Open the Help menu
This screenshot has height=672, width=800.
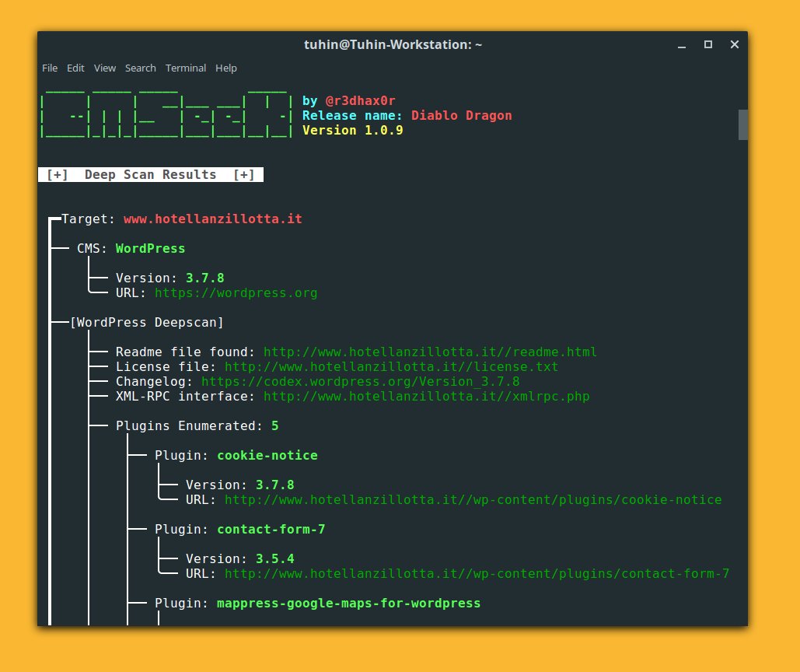[226, 68]
